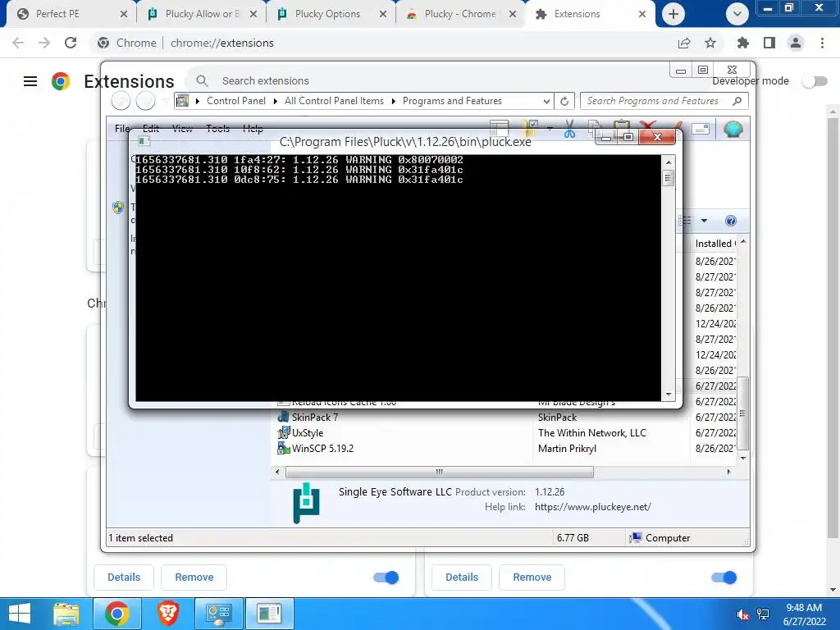This screenshot has width=840, height=630.
Task: Open Chrome's three-dot main menu
Action: coord(822,43)
